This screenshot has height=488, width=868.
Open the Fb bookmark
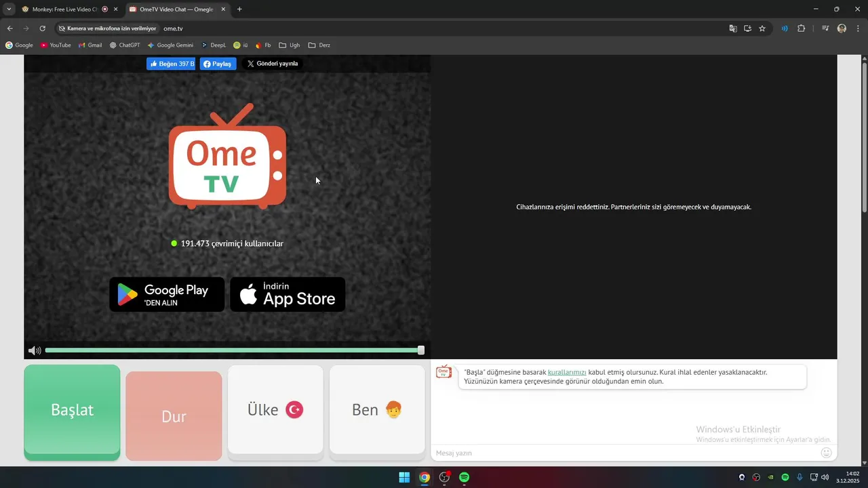[263, 45]
